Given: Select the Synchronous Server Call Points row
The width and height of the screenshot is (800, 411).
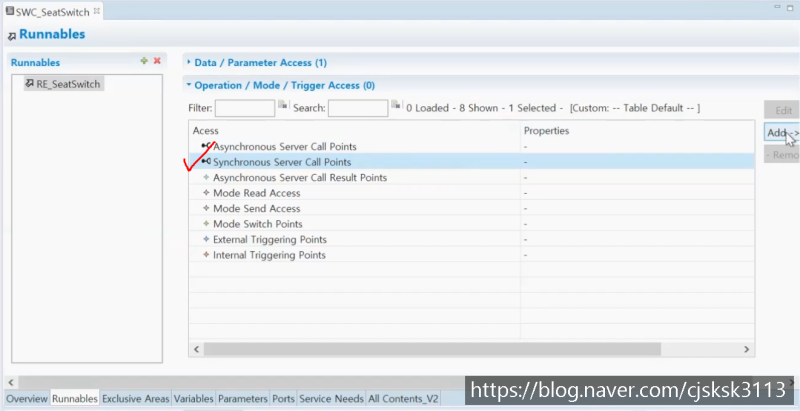Looking at the screenshot, I should [x=471, y=162].
